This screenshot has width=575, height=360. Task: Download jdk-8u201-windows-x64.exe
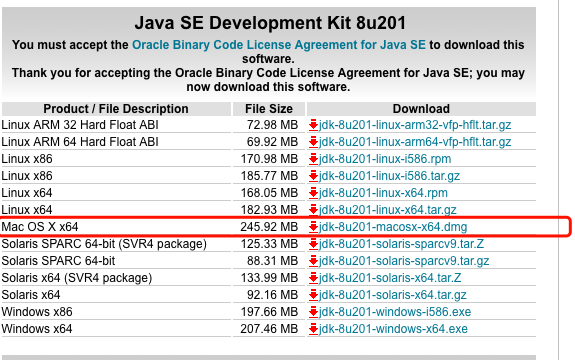(393, 329)
